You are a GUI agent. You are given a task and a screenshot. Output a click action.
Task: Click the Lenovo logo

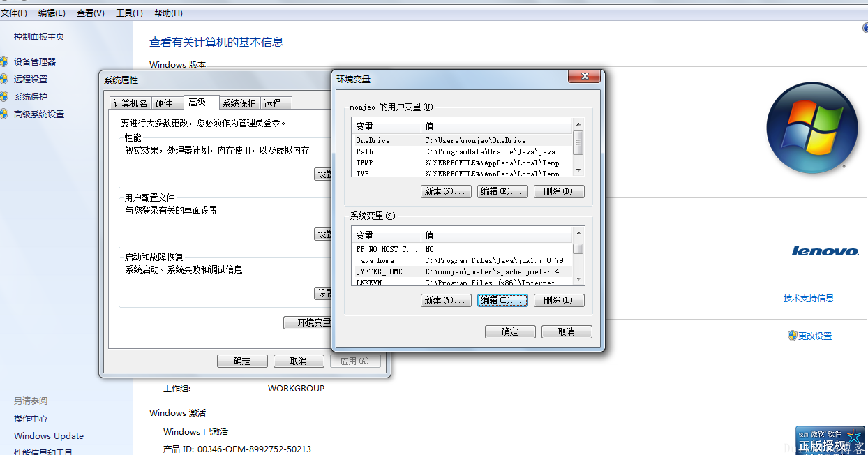pos(825,251)
